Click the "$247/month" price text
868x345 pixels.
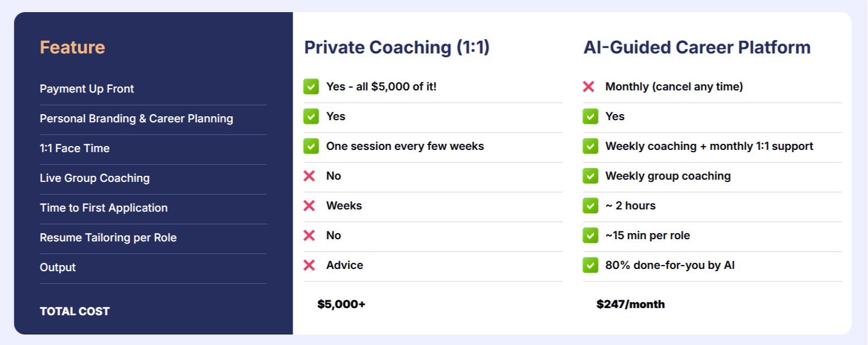(630, 304)
